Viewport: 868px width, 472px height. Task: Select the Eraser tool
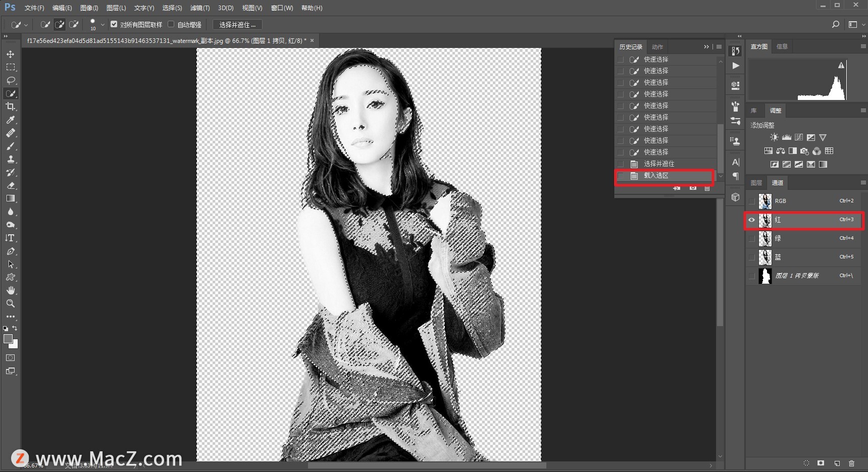(x=10, y=185)
